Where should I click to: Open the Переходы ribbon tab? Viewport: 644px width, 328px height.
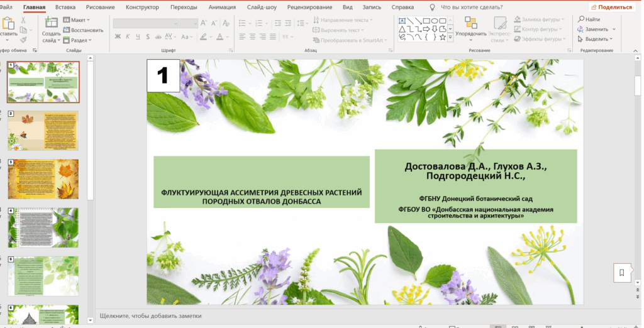tap(184, 7)
